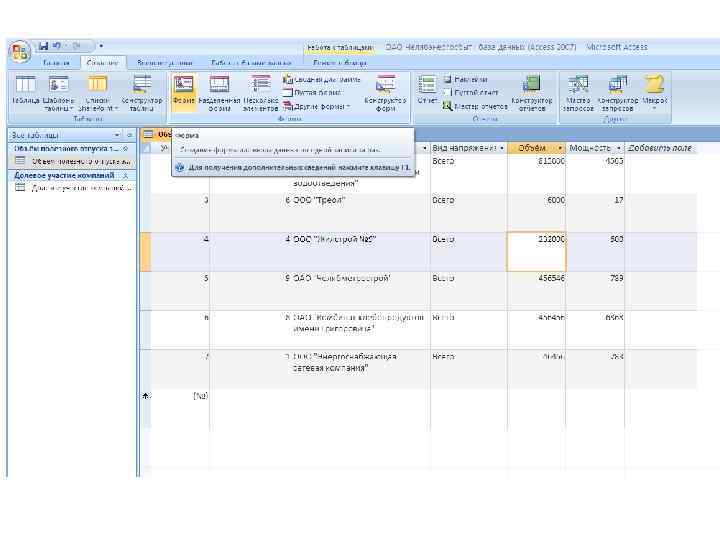The height and width of the screenshot is (540, 720).
Task: Click the selected cell 232000 in Объём
Action: point(537,252)
